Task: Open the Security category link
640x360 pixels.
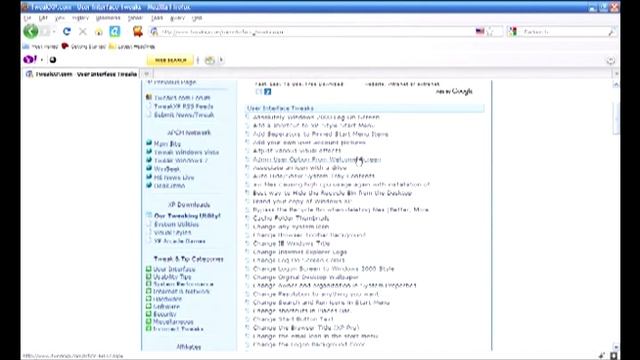Action: click(165, 314)
